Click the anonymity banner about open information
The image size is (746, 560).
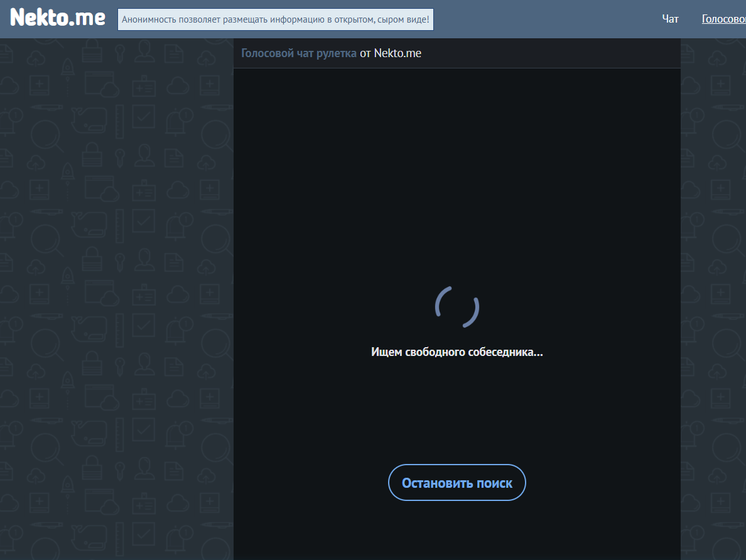(x=276, y=19)
